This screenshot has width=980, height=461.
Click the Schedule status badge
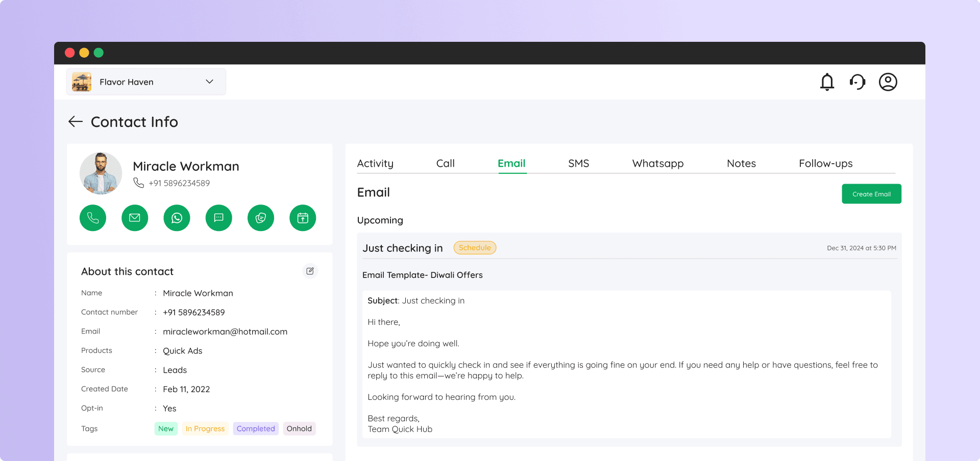pos(475,248)
